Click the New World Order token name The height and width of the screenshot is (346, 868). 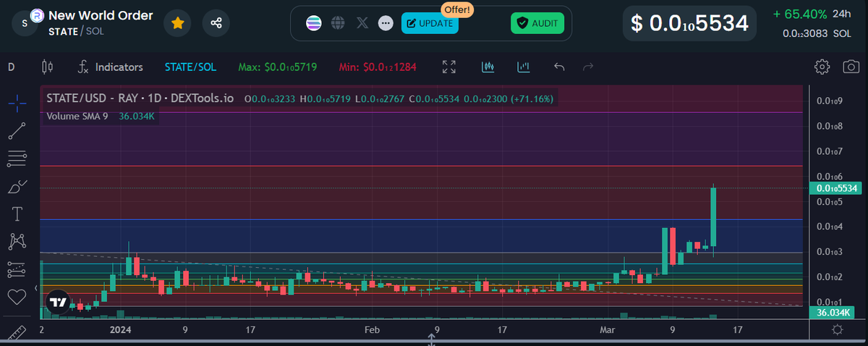pos(101,15)
